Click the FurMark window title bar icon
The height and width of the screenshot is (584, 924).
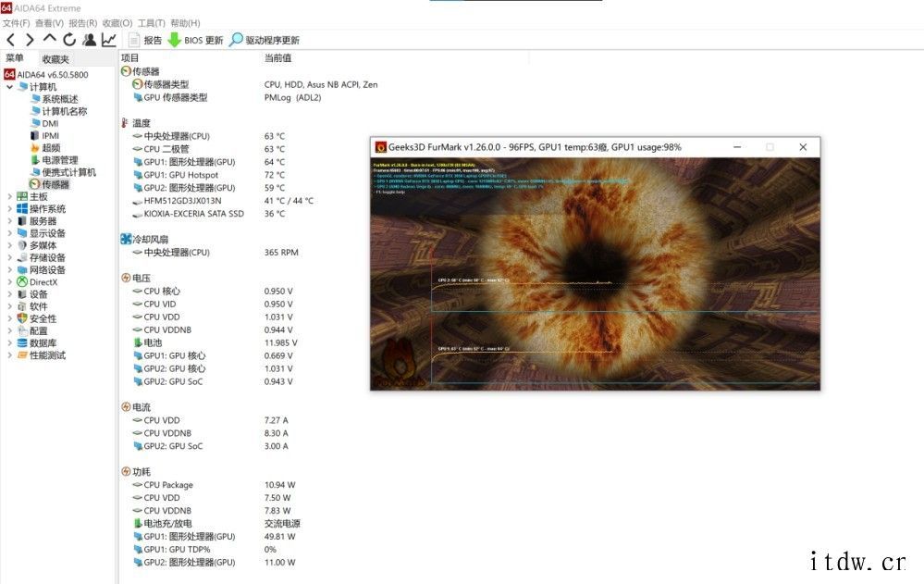click(x=381, y=147)
